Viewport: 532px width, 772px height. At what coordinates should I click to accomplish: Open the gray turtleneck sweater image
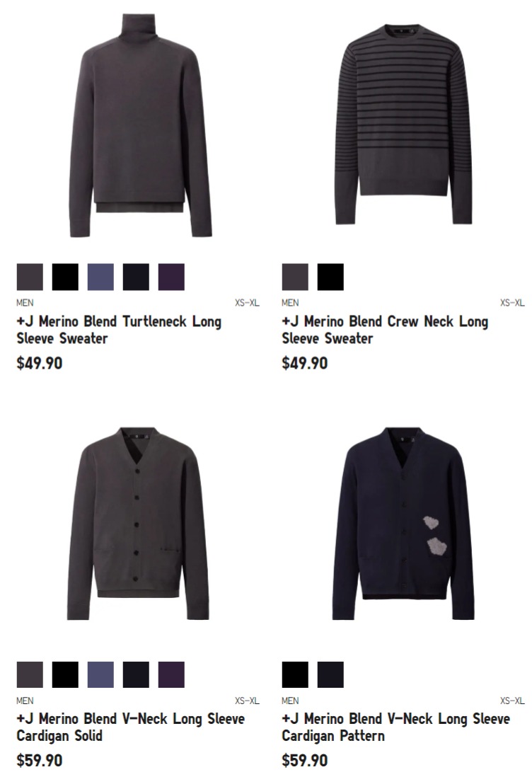[140, 125]
